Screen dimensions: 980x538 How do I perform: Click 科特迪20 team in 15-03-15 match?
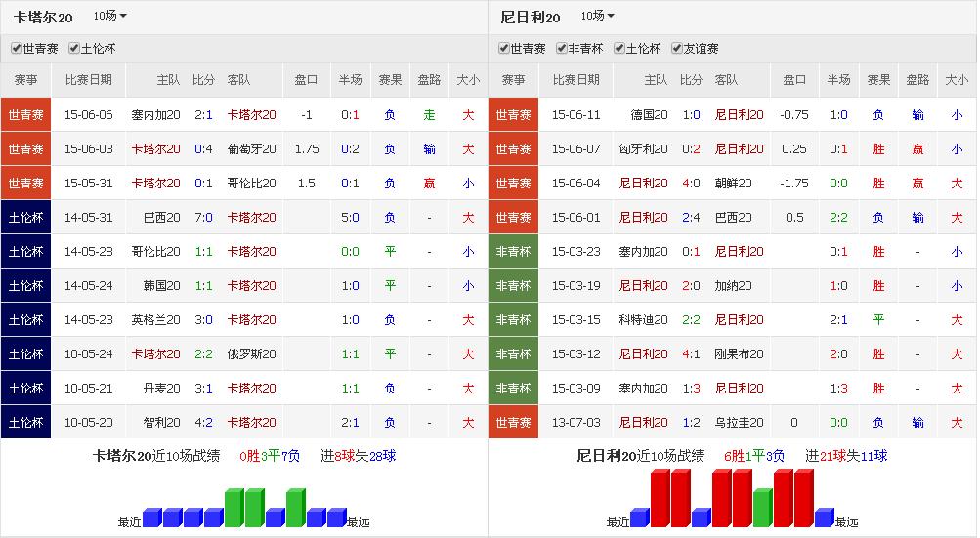coord(644,320)
